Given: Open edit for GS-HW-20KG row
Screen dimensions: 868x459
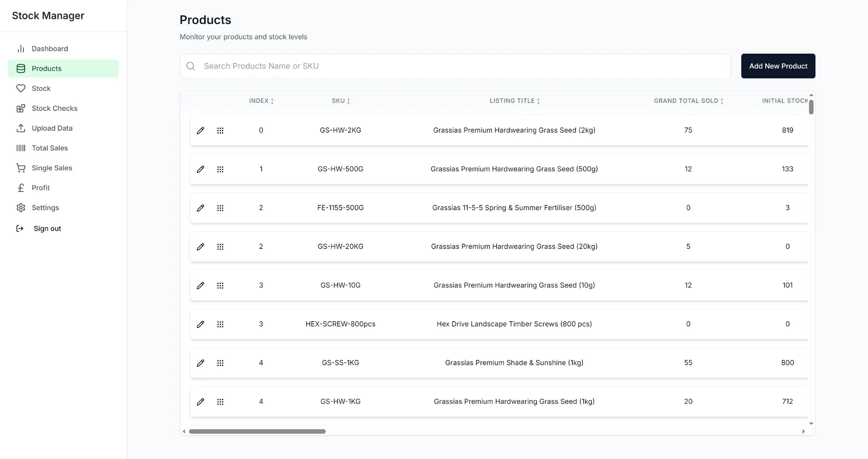Looking at the screenshot, I should point(200,247).
